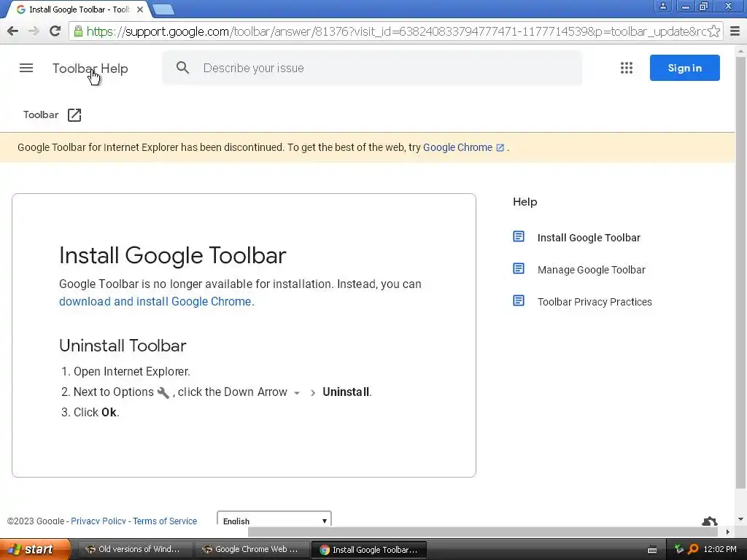
Task: Click the green system tray network icon
Action: click(x=679, y=549)
